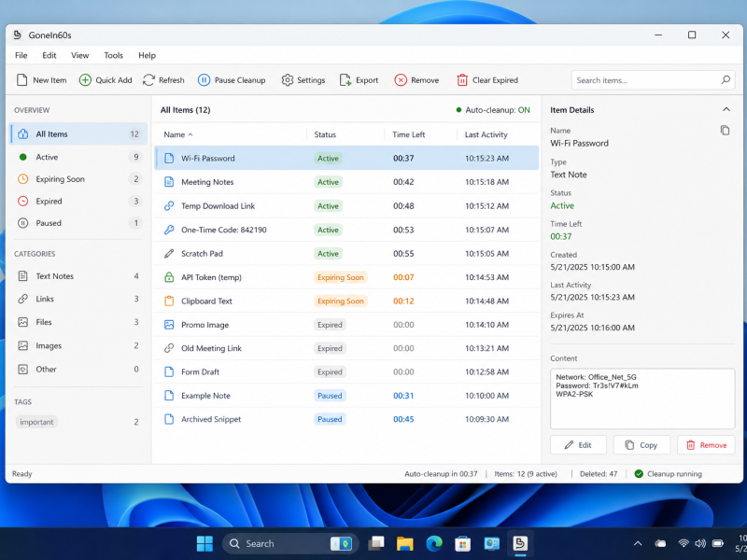Show Expiring Soon items in sidebar
747x560 pixels.
pos(78,179)
